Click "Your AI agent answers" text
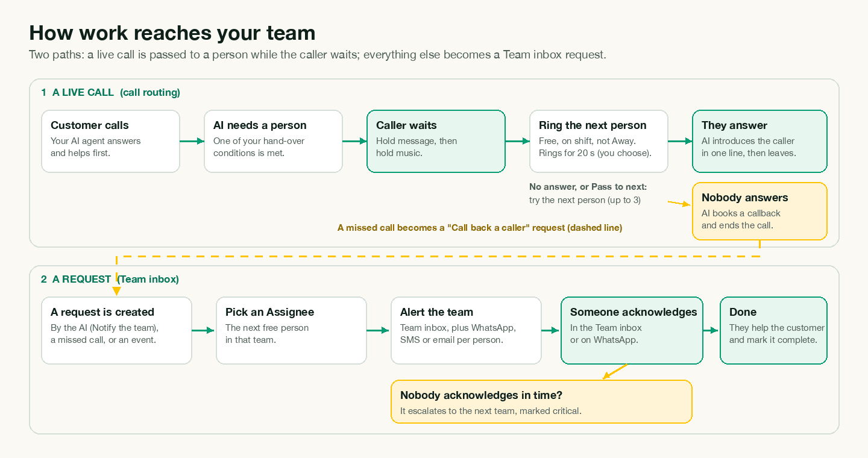This screenshot has width=868, height=458. (x=95, y=140)
